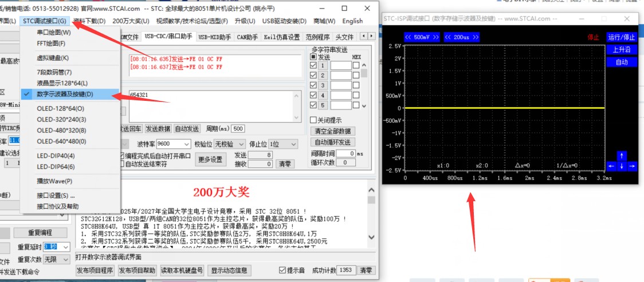Image resolution: width=644 pixels, height=282 pixels.
Task: Select 数字示波器及按键(D) menu entry
Action: pos(70,94)
